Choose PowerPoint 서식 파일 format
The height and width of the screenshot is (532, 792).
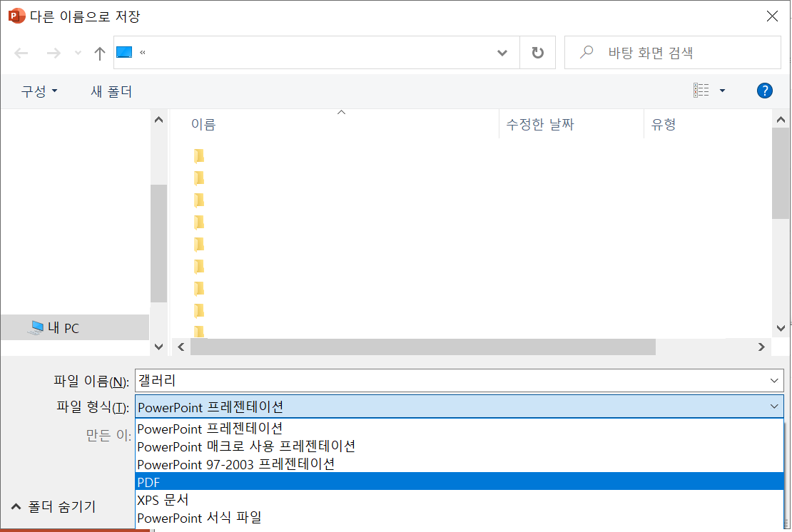(x=459, y=518)
